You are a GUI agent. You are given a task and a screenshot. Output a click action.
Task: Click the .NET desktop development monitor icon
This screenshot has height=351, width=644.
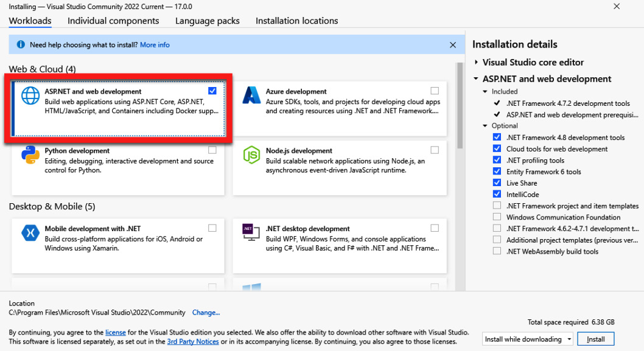(251, 232)
